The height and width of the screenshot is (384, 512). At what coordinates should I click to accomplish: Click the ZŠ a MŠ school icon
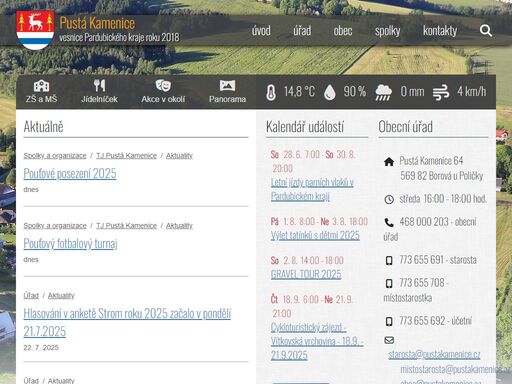(x=42, y=86)
